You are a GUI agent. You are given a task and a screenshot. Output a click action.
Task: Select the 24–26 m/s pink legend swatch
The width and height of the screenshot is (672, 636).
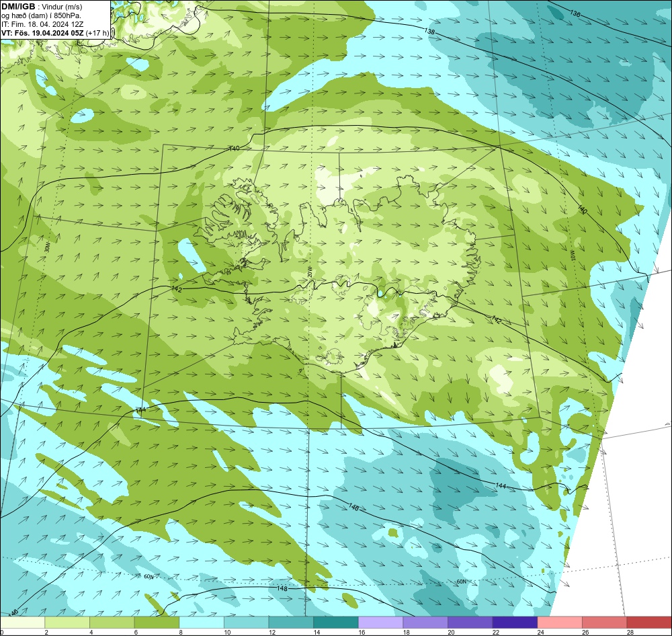(x=560, y=622)
